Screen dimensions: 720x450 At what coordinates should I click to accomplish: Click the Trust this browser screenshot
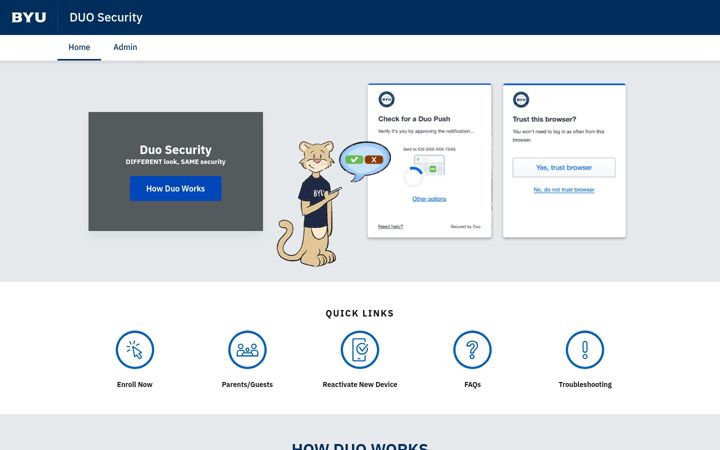[564, 161]
